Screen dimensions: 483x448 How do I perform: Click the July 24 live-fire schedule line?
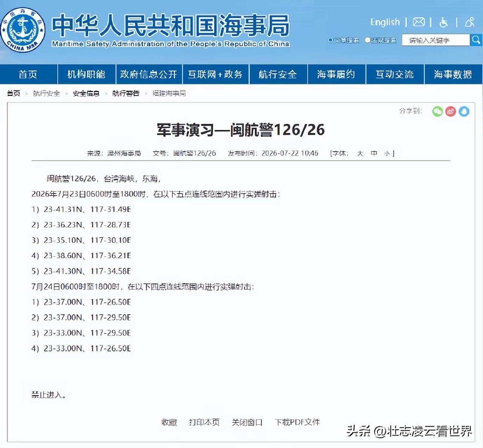(143, 286)
